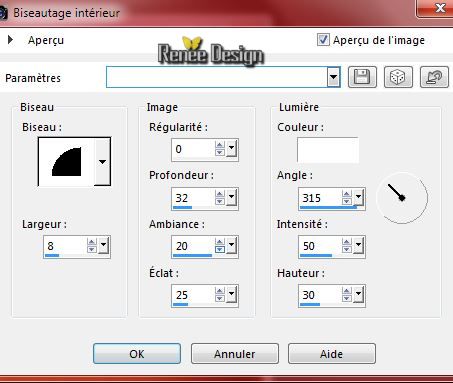This screenshot has width=453, height=383.
Task: Click the Annuler button
Action: (235, 354)
